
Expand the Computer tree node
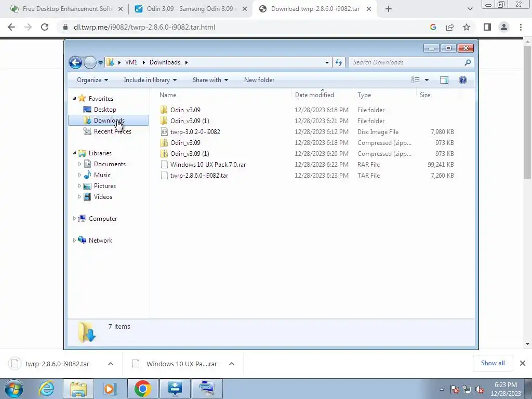(74, 219)
